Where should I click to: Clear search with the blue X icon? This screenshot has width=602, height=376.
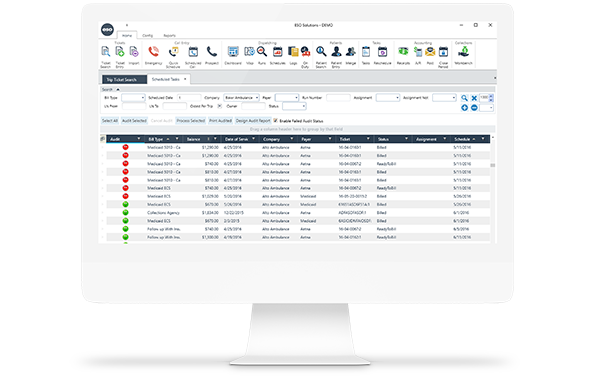pyautogui.click(x=474, y=98)
